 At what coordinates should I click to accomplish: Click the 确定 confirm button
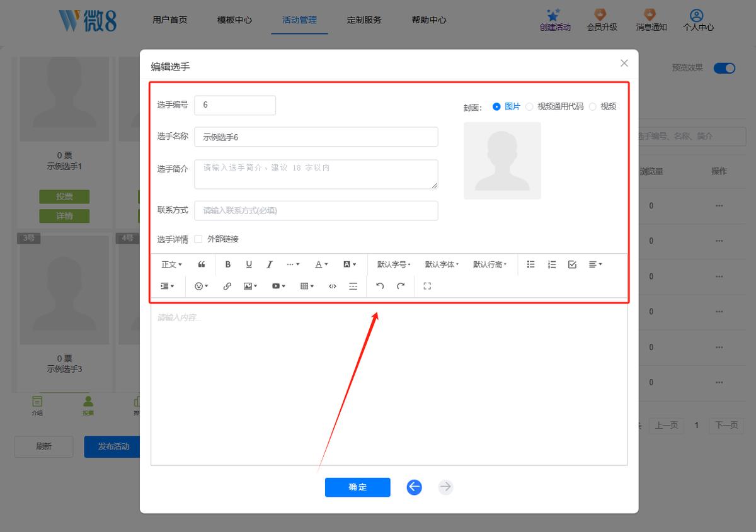coord(358,487)
